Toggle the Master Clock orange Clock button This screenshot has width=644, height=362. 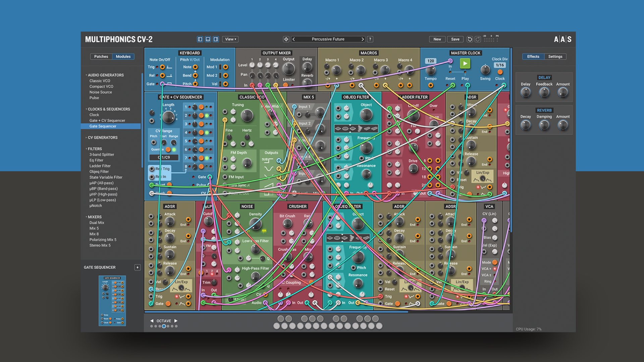point(500,72)
